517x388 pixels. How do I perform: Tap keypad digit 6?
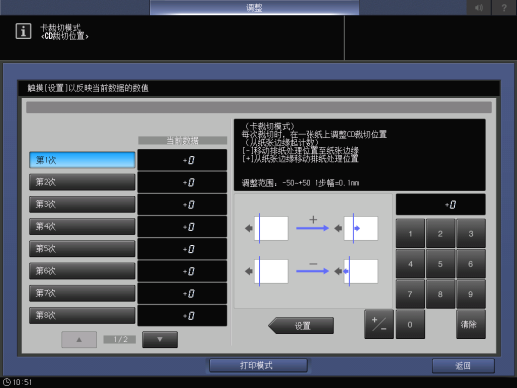471,264
